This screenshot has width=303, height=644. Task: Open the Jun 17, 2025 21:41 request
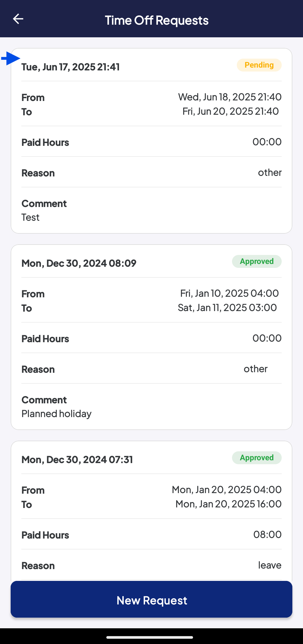pos(151,141)
